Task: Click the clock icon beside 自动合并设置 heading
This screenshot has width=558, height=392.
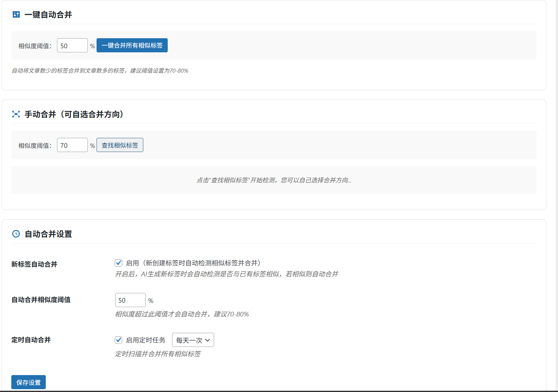Action: [16, 234]
